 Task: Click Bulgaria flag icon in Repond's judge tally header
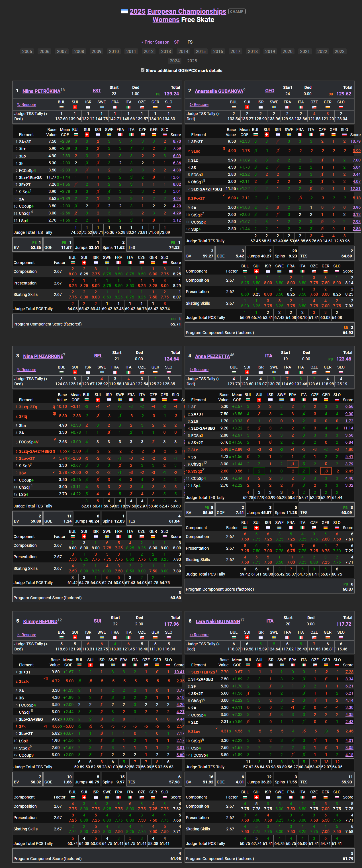61,638
